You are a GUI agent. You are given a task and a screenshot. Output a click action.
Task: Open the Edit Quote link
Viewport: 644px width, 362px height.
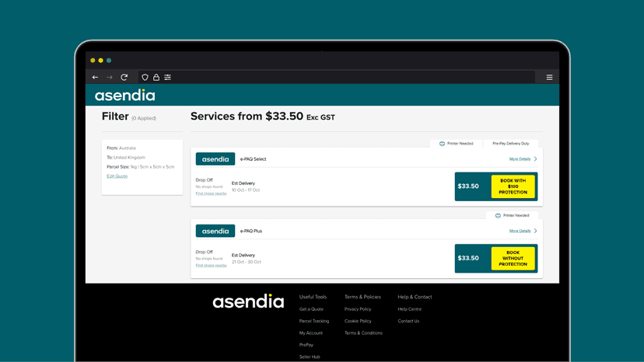coord(117,176)
